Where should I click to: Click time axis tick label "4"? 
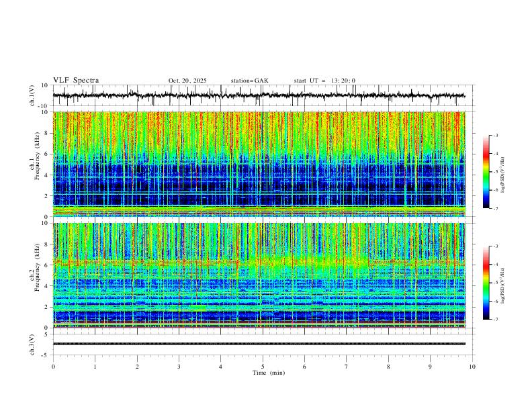pos(220,367)
